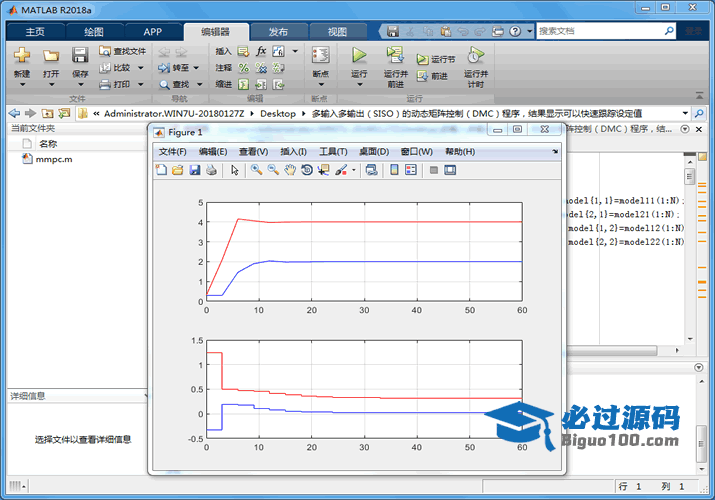The width and height of the screenshot is (715, 500).
Task: Open Figure 1 文件(F) menu
Action: coord(172,152)
